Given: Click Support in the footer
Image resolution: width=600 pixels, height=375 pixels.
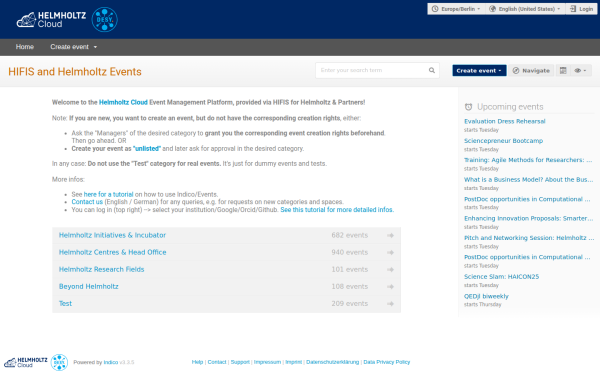Looking at the screenshot, I should coord(240,362).
